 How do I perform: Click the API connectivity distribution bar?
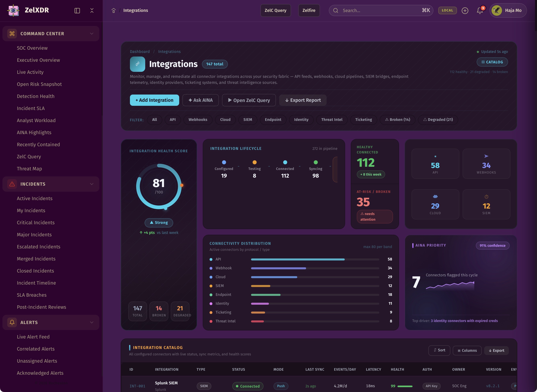click(298, 259)
